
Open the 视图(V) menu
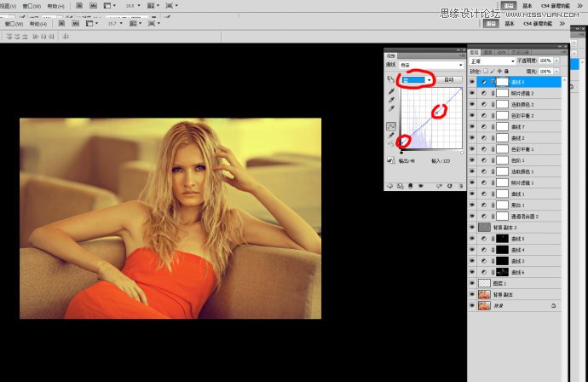click(8, 6)
